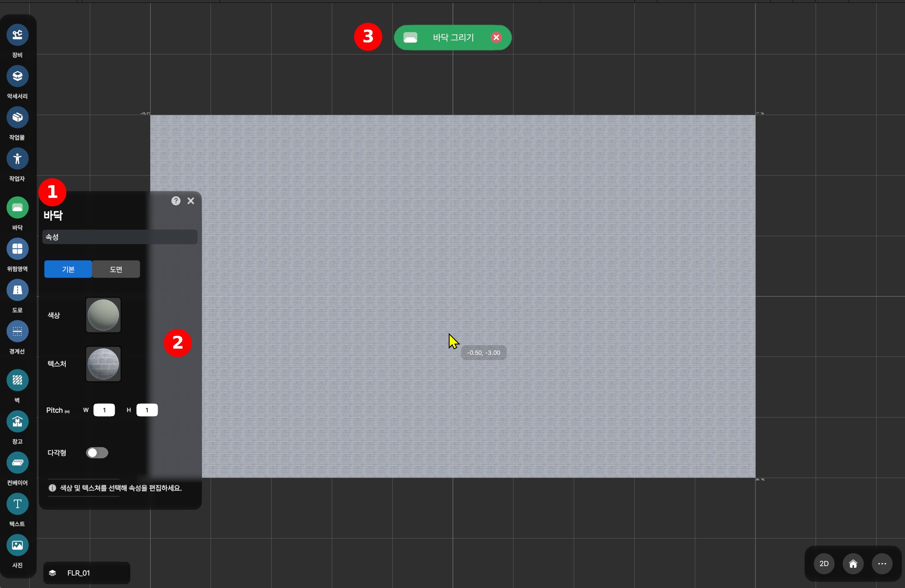Open the 창고 warehouse tool
This screenshot has height=588, width=905.
(17, 422)
